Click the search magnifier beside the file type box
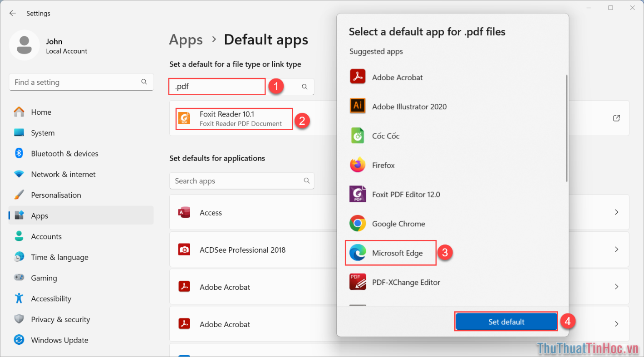Screen dimensions: 644x357 point(304,86)
